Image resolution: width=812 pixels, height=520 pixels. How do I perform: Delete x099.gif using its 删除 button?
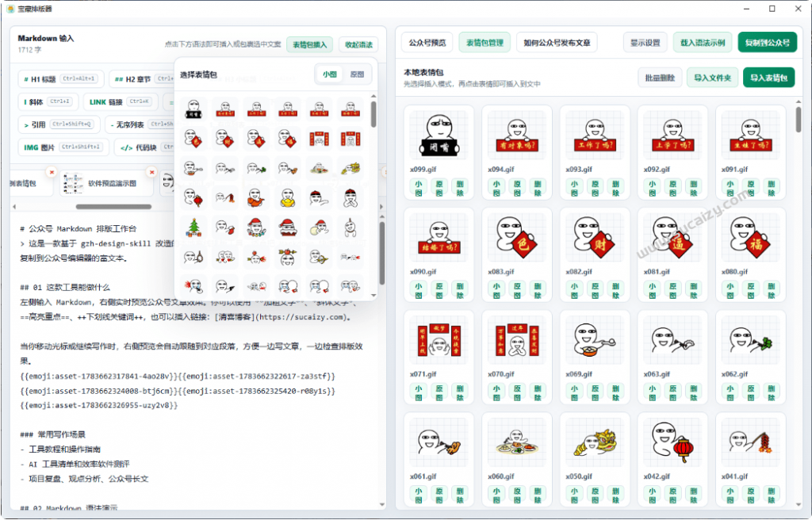click(460, 188)
